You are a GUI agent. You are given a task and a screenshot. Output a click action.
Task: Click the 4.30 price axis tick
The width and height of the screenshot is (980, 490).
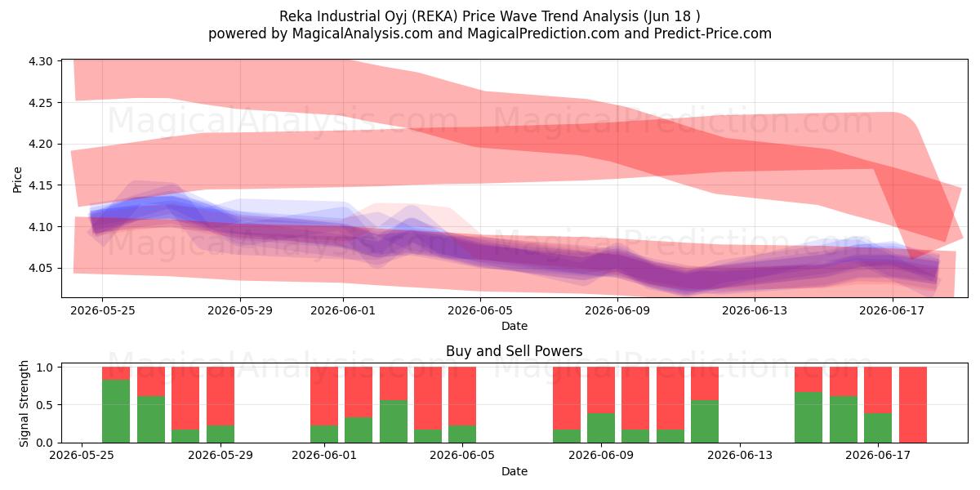[41, 61]
